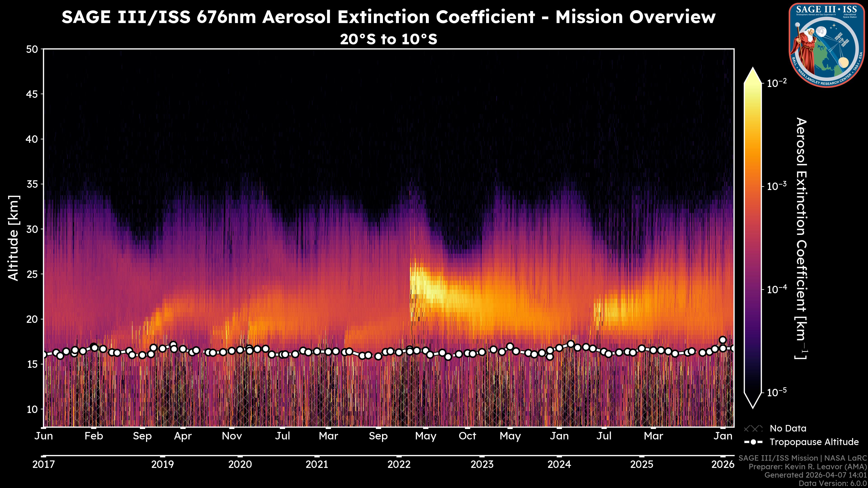868x488 pixels.
Task: Click the 10⁻³ colorbar tick label
Action: (x=777, y=186)
